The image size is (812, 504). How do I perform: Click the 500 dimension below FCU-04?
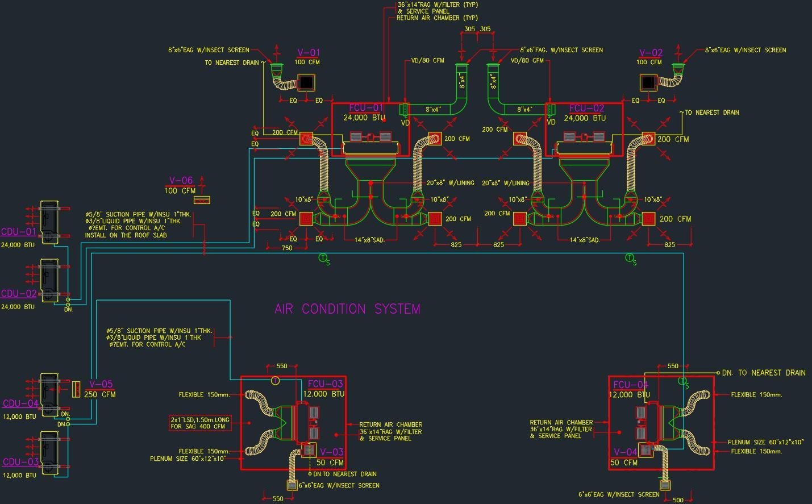pos(678,500)
